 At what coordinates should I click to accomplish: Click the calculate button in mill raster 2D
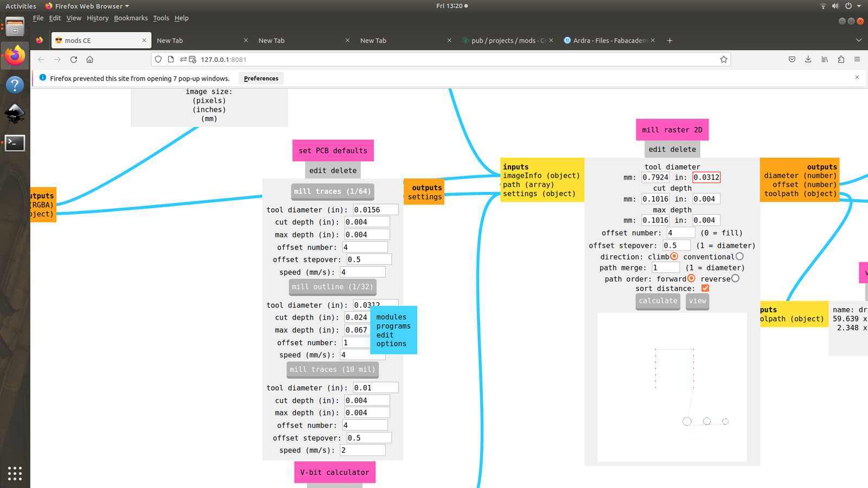coord(658,301)
